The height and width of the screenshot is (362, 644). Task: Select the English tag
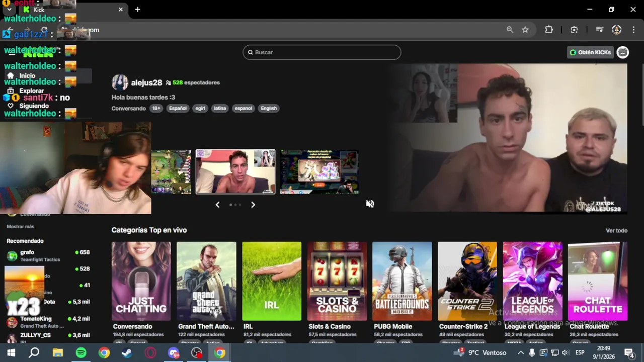269,108
